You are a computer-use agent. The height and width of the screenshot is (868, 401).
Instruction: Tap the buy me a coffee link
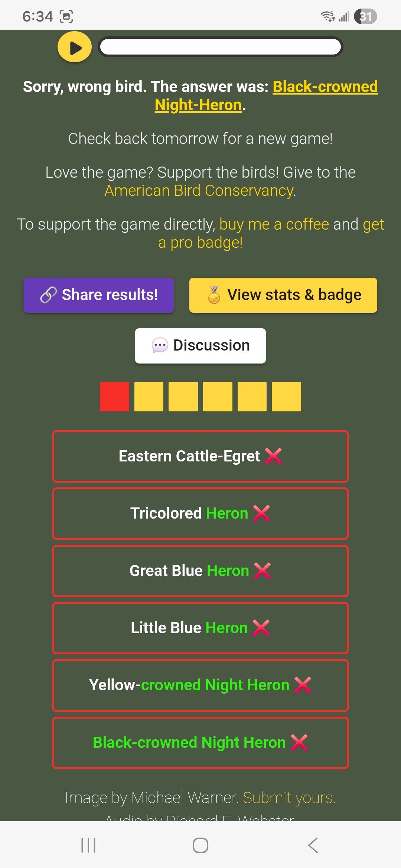tap(274, 224)
